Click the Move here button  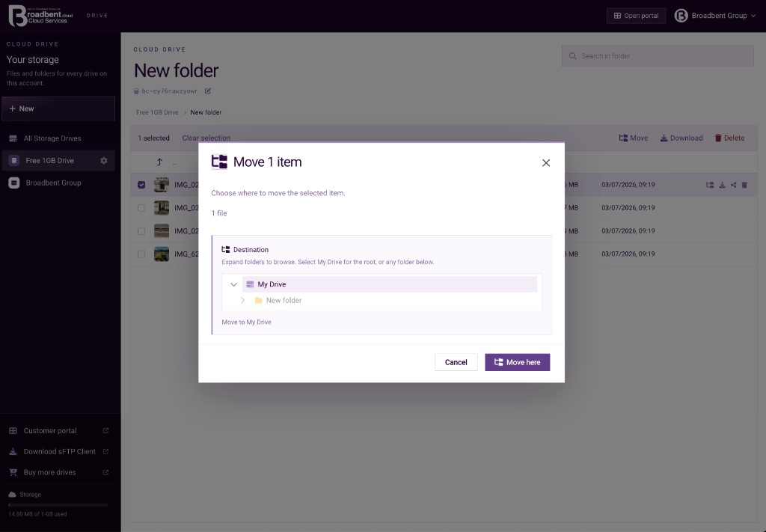pos(518,362)
